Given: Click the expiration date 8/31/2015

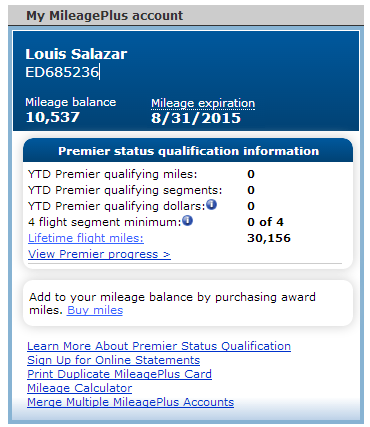Looking at the screenshot, I should tap(196, 118).
